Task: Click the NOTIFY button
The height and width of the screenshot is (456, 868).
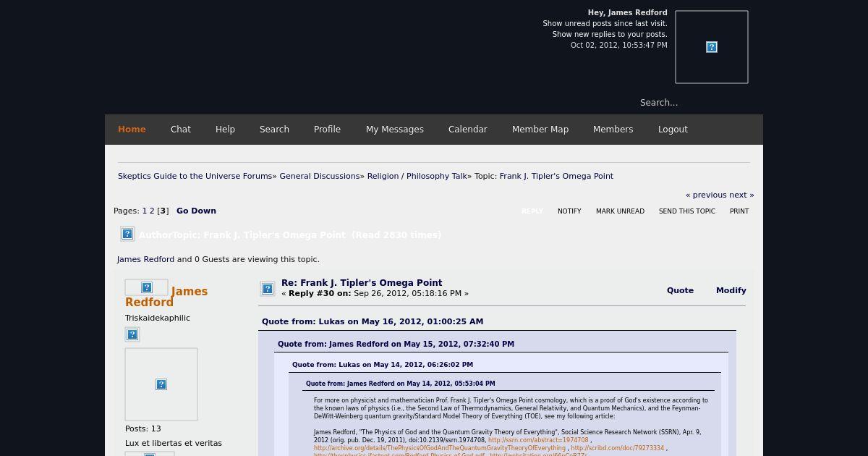Action: (569, 211)
